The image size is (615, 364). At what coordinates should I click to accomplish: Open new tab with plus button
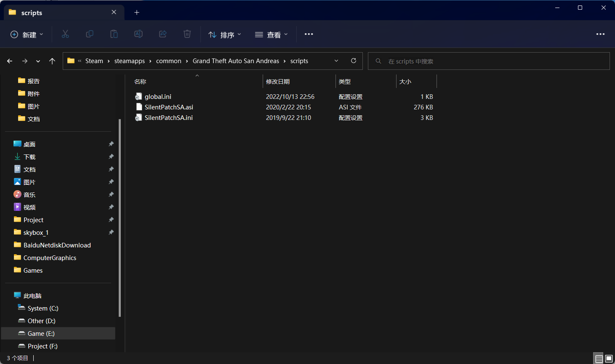[x=137, y=12]
